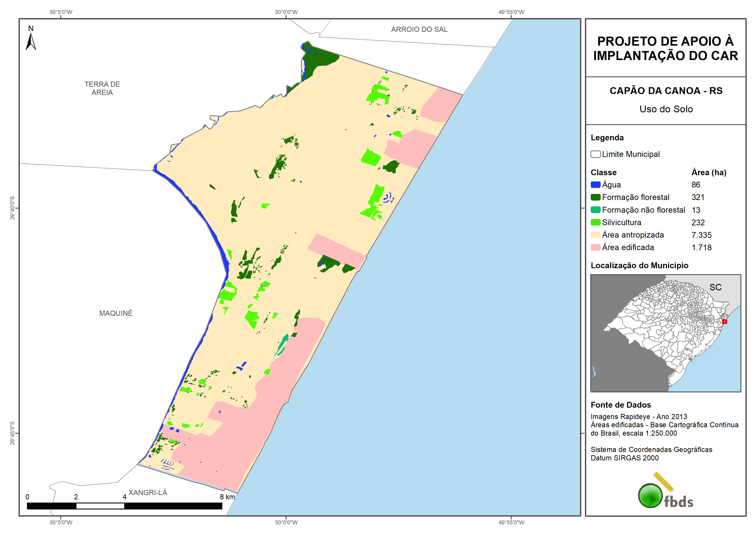Click the scale bar's 8 km label
The image size is (756, 534).
(227, 497)
